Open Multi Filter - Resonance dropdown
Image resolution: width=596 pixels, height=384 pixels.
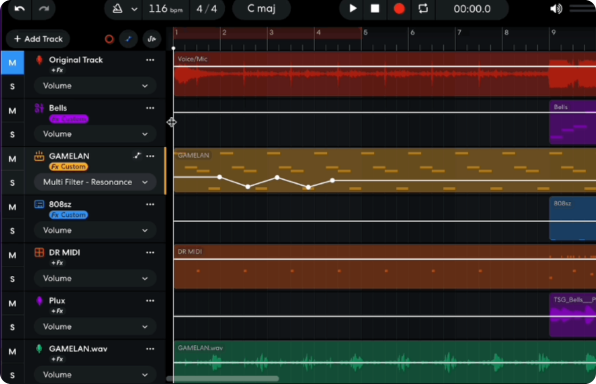point(95,182)
